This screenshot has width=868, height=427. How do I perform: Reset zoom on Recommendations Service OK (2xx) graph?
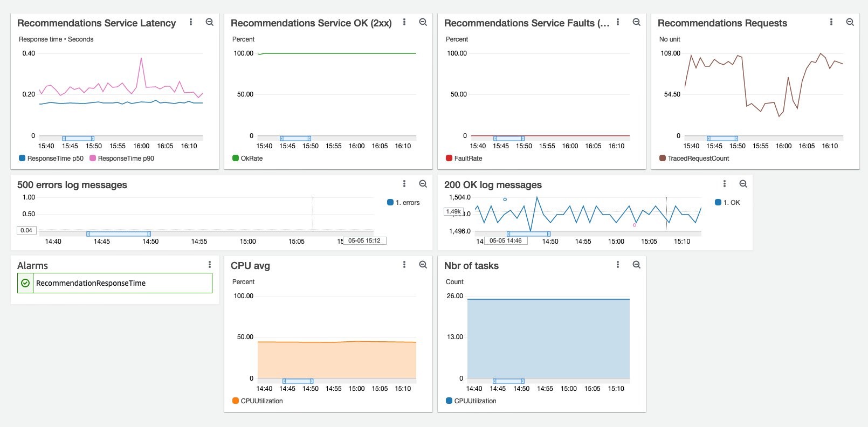(x=423, y=22)
